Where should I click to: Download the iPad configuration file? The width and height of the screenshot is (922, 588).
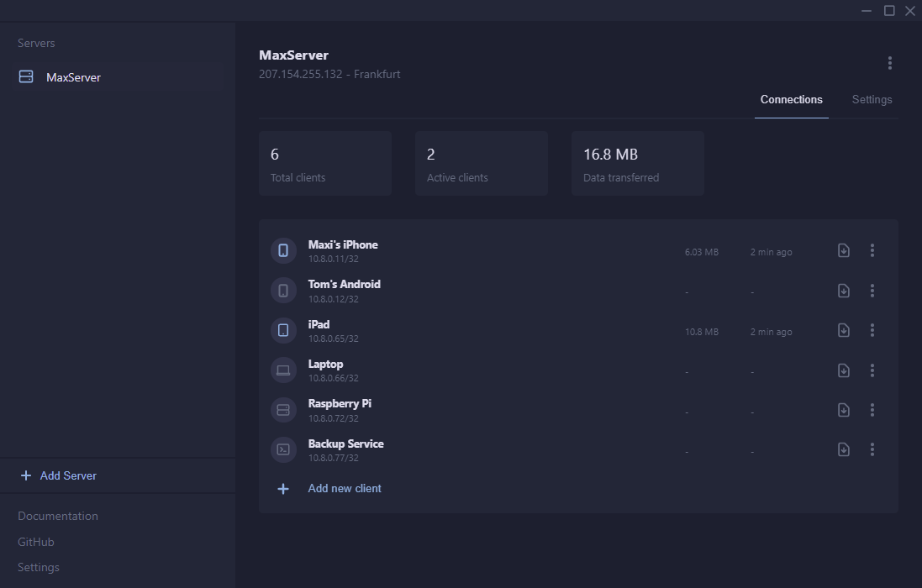[x=843, y=330]
